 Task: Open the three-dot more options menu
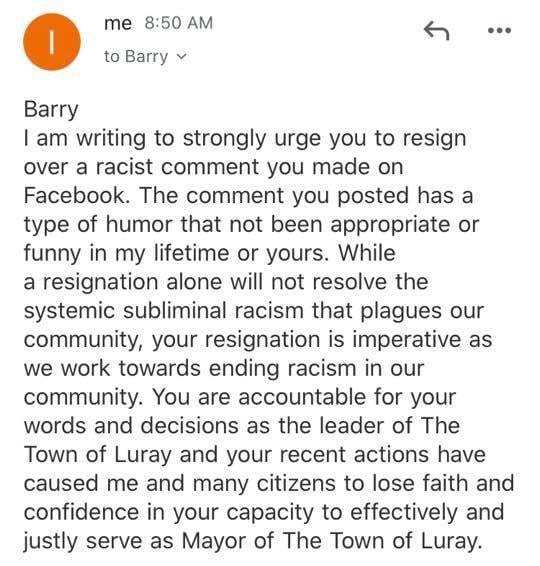pyautogui.click(x=499, y=30)
